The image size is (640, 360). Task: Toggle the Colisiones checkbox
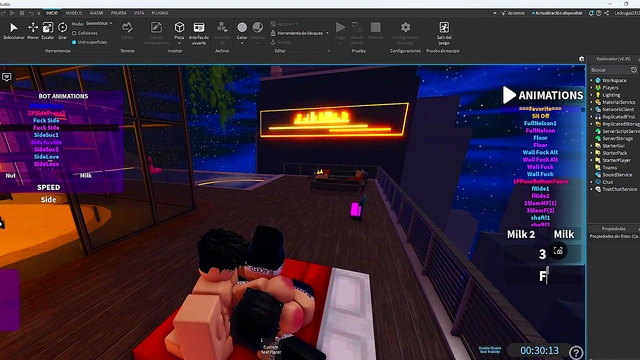coord(74,33)
